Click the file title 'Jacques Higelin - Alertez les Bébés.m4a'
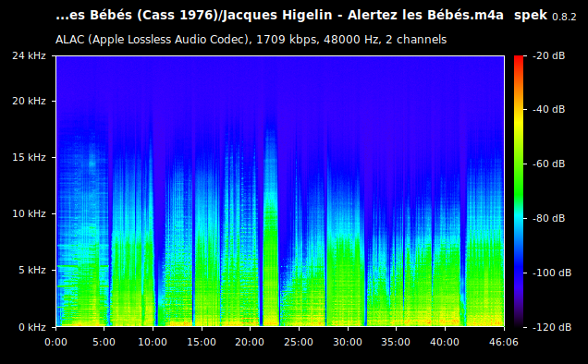Image resolution: width=588 pixels, height=364 pixels. pyautogui.click(x=363, y=16)
